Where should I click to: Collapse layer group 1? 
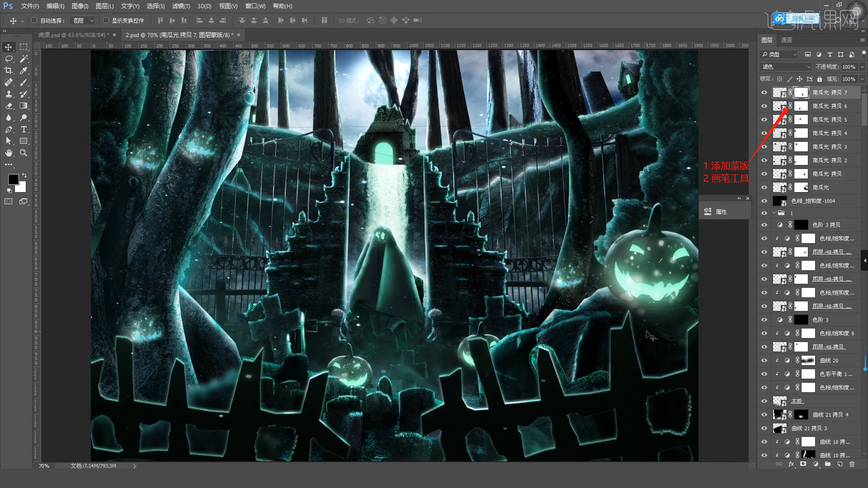774,213
